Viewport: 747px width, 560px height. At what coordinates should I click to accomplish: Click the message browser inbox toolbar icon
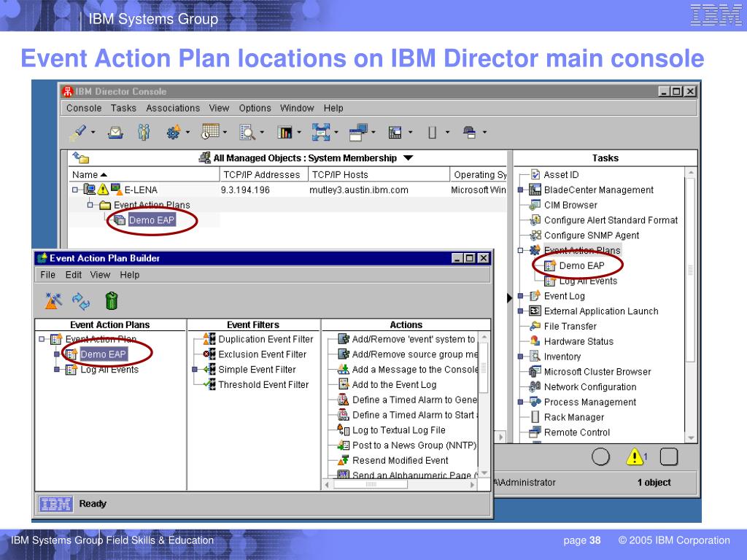pyautogui.click(x=115, y=133)
